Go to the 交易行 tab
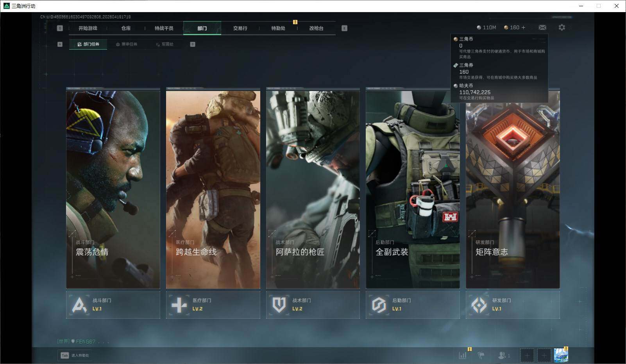This screenshot has width=626, height=364. pos(240,28)
